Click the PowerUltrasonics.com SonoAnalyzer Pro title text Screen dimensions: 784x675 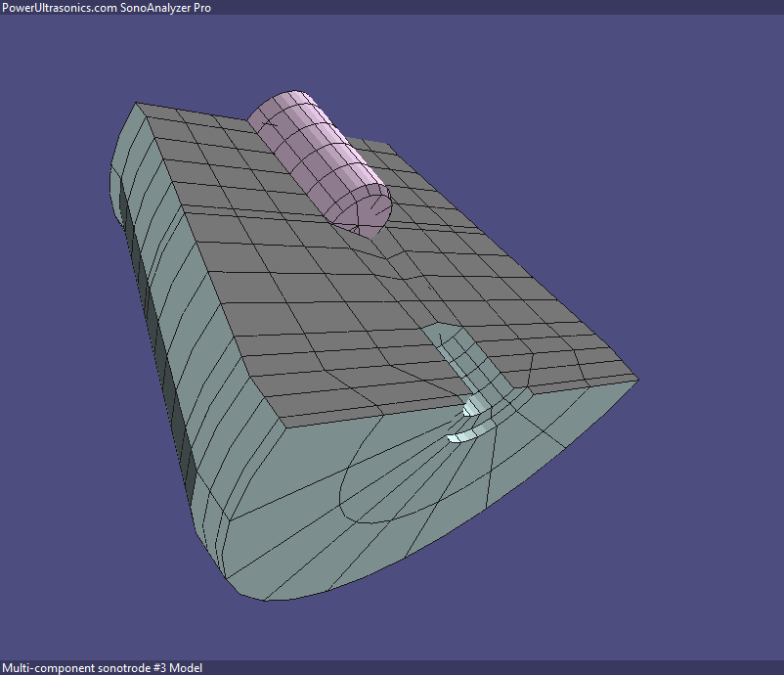pos(107,8)
